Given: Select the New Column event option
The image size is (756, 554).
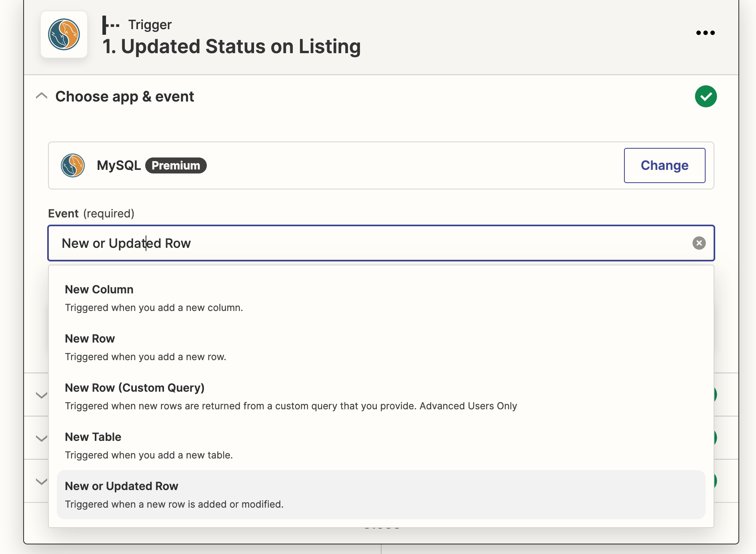Looking at the screenshot, I should coord(381,298).
